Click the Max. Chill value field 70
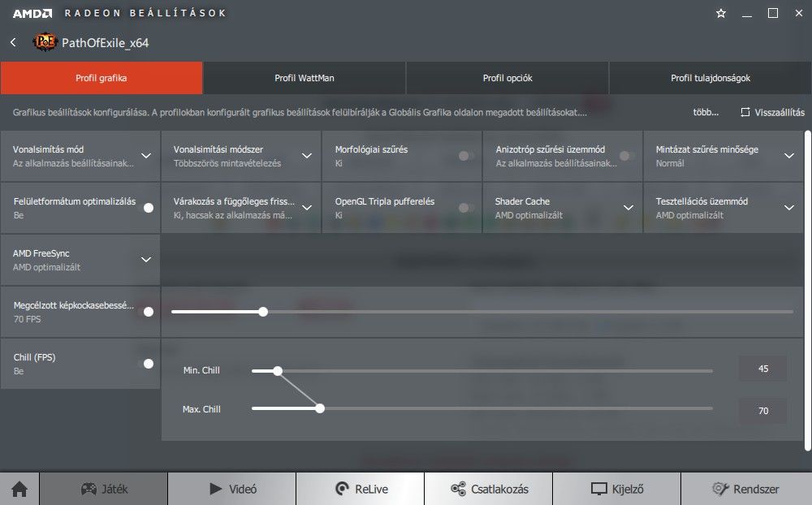 762,411
